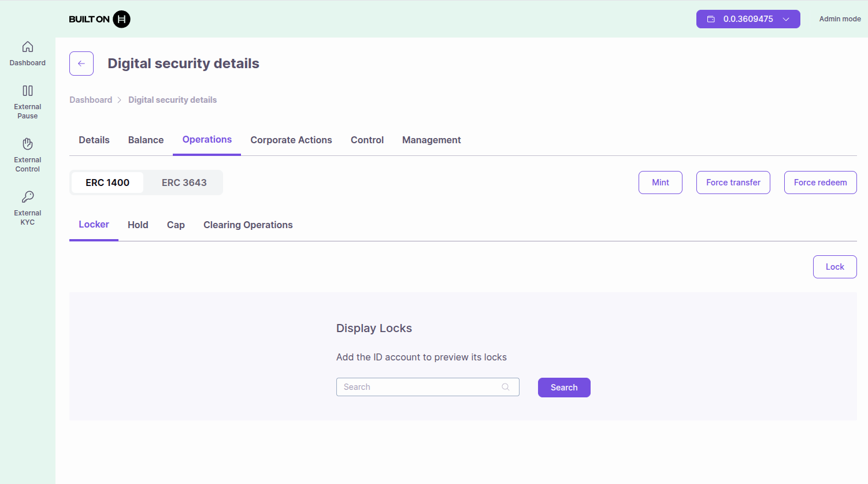Viewport: 868px width, 484px height.
Task: Switch to the ERC 3643 toggle option
Action: [x=184, y=183]
